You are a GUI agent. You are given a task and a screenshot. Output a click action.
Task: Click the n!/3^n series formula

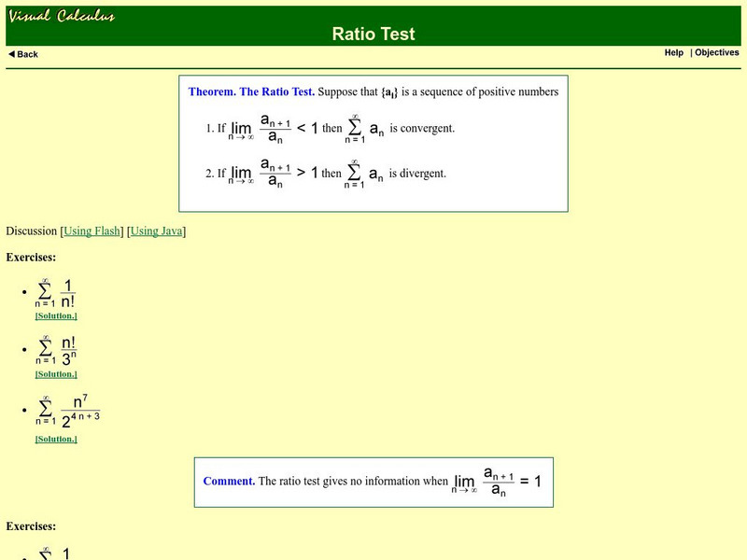56,351
